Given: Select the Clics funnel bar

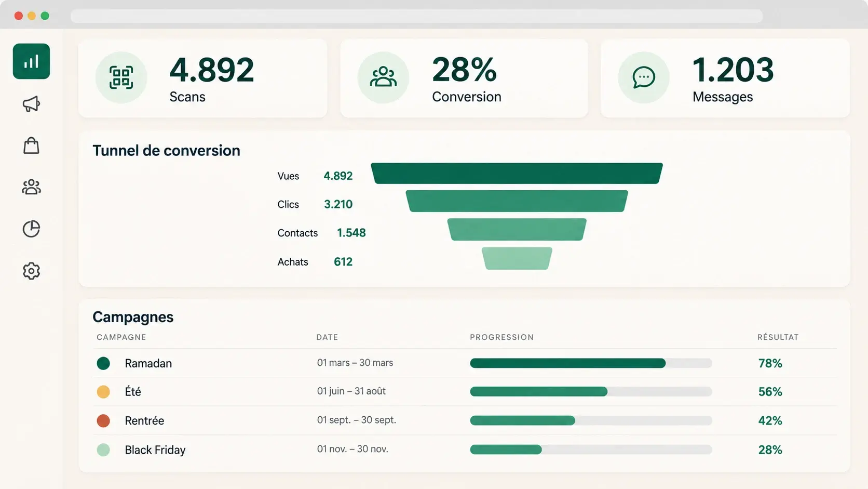Looking at the screenshot, I should pos(517,201).
